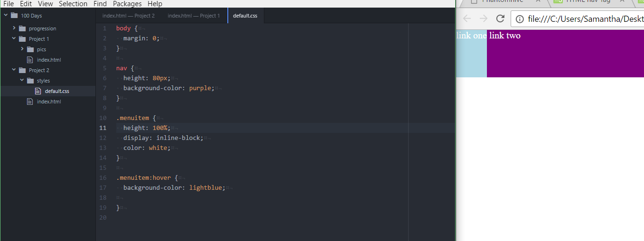644x241 pixels.
Task: Expand the progression folder chevron
Action: tap(14, 28)
